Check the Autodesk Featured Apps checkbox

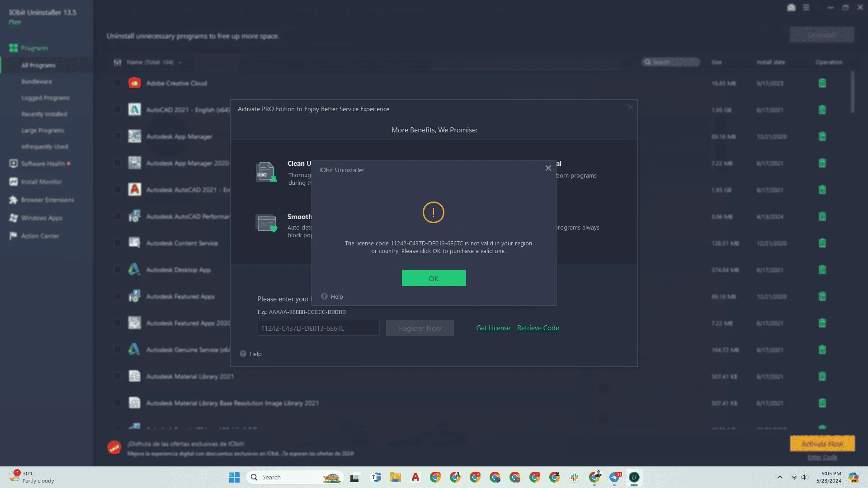tap(117, 296)
